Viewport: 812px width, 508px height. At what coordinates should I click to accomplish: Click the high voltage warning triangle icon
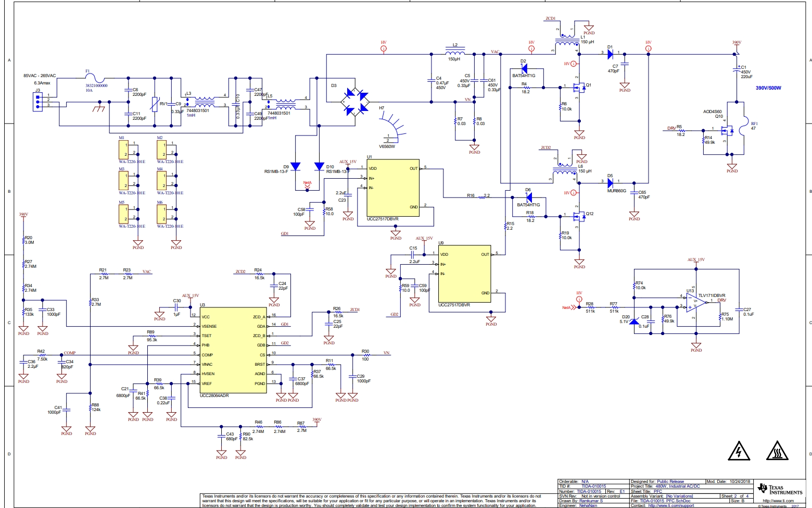click(739, 451)
